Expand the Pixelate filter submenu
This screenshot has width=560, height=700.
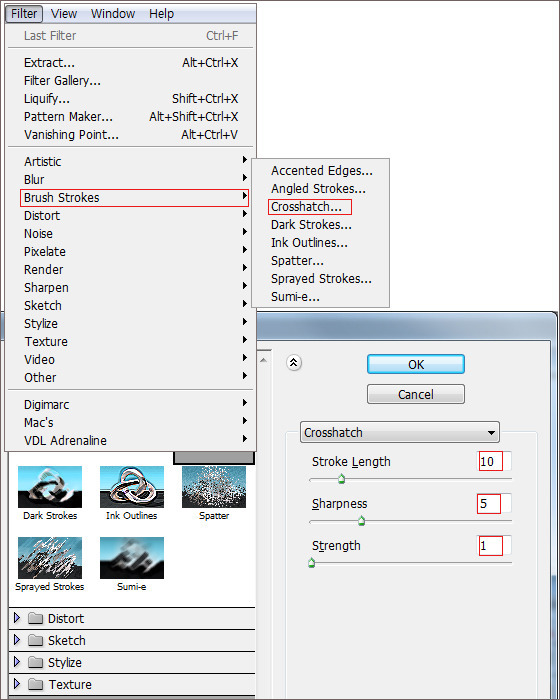(x=130, y=252)
